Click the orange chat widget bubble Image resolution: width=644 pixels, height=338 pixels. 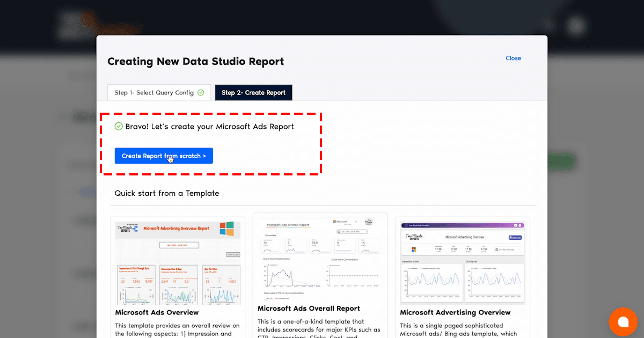(x=623, y=322)
